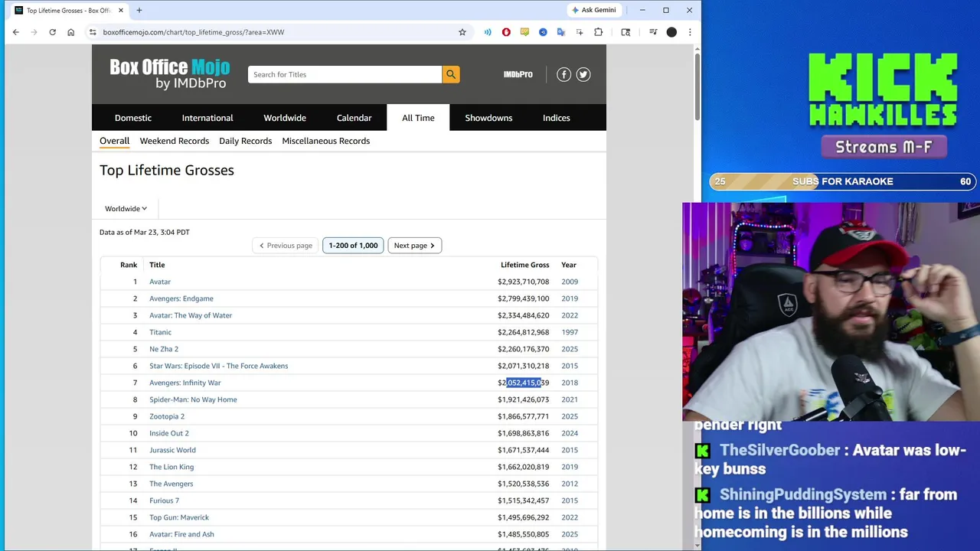Open Box Office Mojo Twitter page icon
980x551 pixels.
click(x=583, y=74)
